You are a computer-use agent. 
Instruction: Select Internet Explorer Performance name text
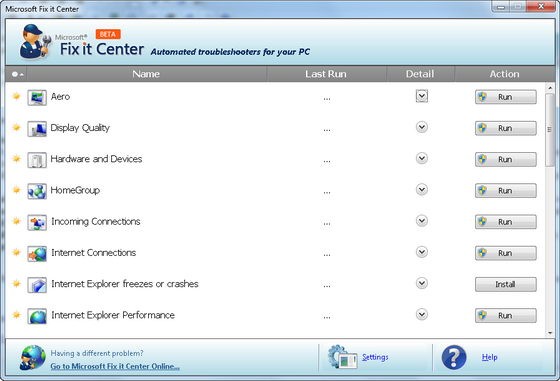[113, 315]
